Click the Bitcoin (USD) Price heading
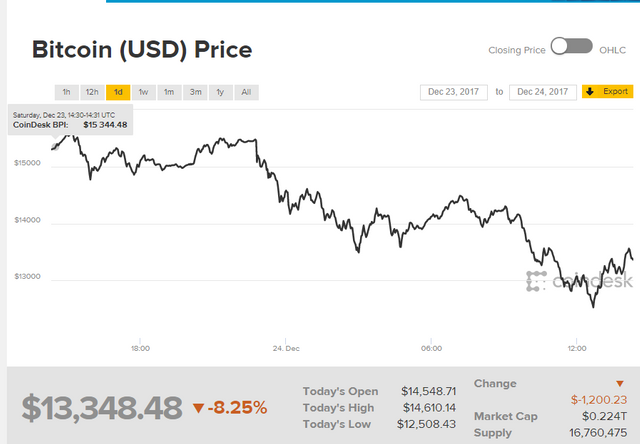 pos(142,49)
